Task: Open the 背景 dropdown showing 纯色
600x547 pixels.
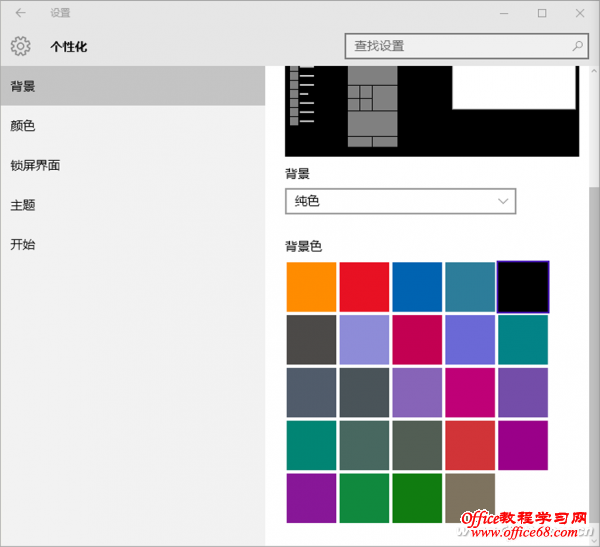Action: click(x=400, y=201)
